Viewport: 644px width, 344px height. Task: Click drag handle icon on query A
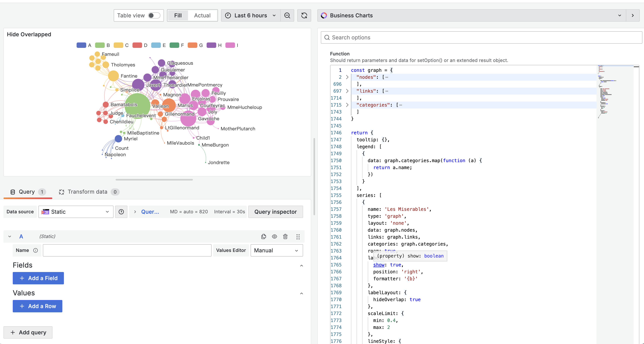[x=298, y=236]
